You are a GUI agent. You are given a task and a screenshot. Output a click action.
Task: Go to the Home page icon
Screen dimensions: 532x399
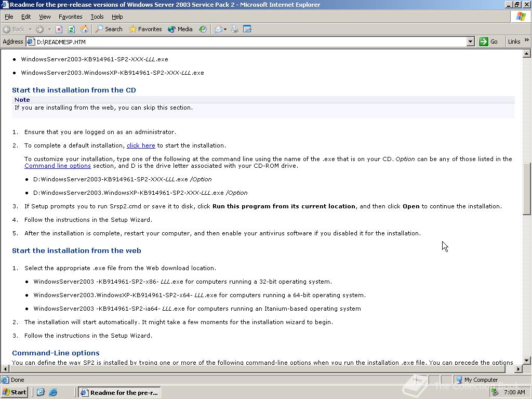(x=84, y=29)
